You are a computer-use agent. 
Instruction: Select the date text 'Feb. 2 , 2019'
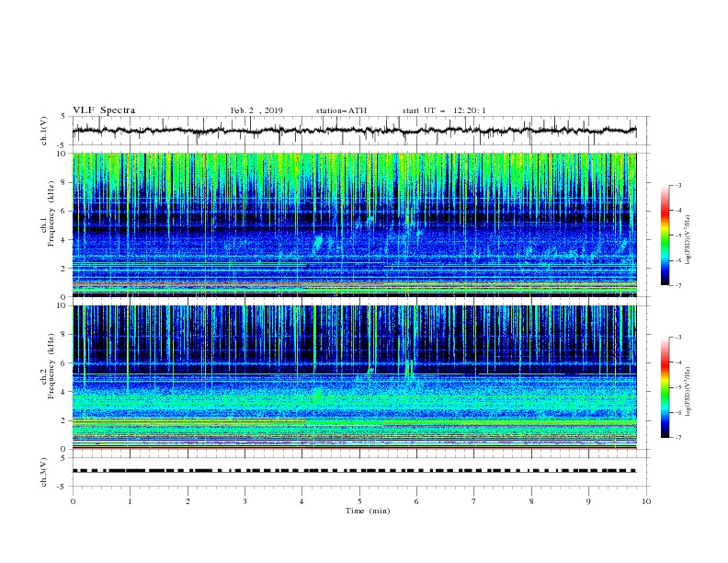coord(256,110)
